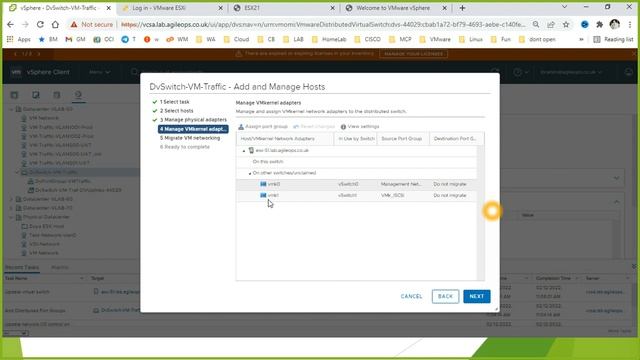Open Hosts and Clusters view in navigator

click(14, 95)
